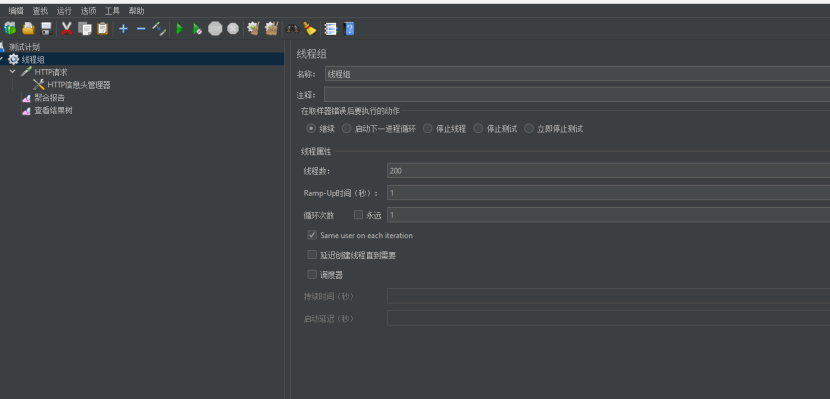Click the Toggle enable/disable icon
Viewport: 830px width, 399px height.
[x=159, y=29]
